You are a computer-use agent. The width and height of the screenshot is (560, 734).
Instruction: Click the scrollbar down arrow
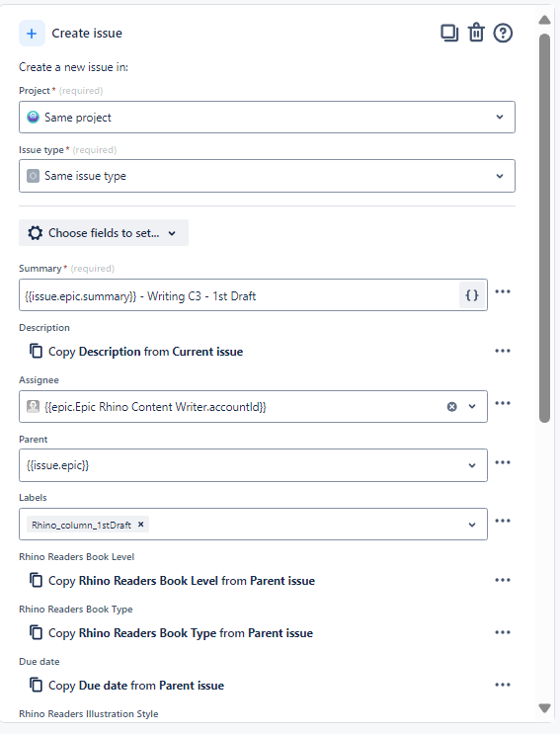[544, 708]
